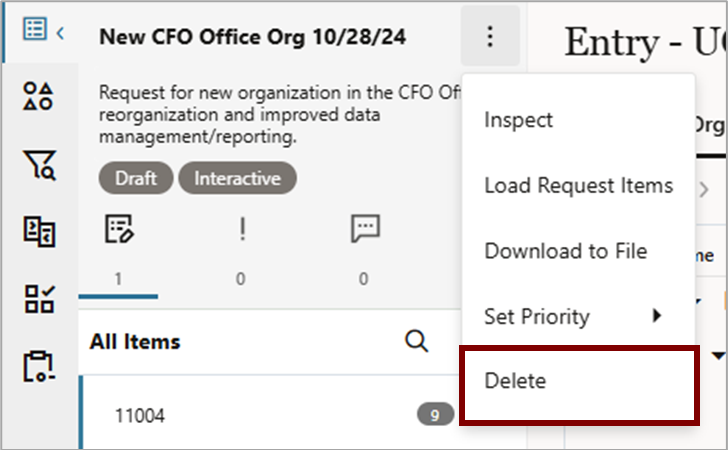Search within All Items
This screenshot has height=450, width=728.
point(416,341)
